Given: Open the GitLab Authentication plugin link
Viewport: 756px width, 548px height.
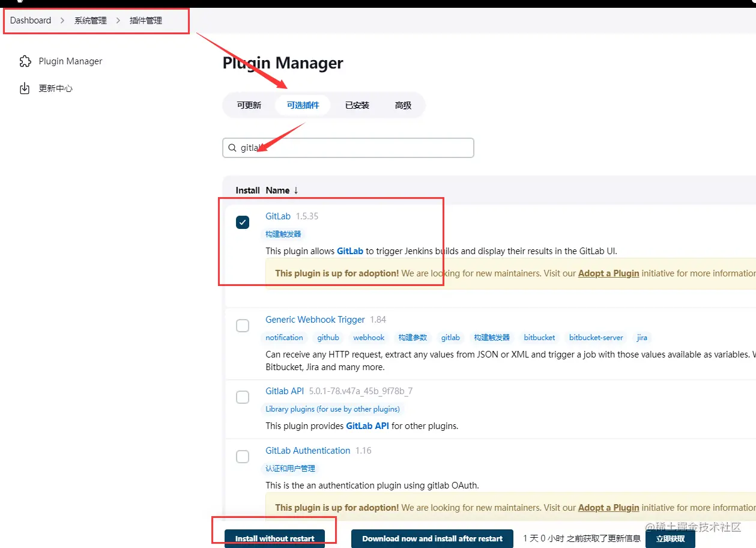Looking at the screenshot, I should pyautogui.click(x=308, y=451).
